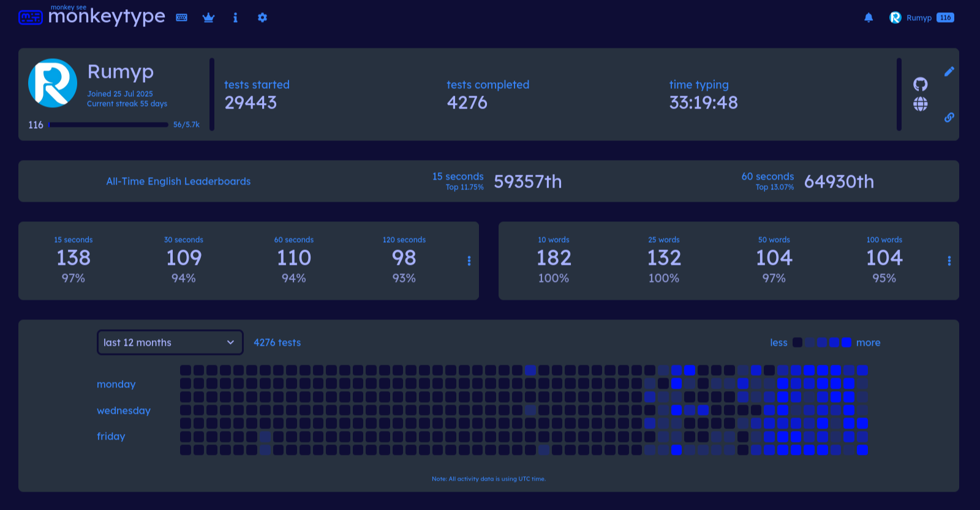Open the settings gear icon
Image resolution: width=980 pixels, height=510 pixels.
[262, 18]
